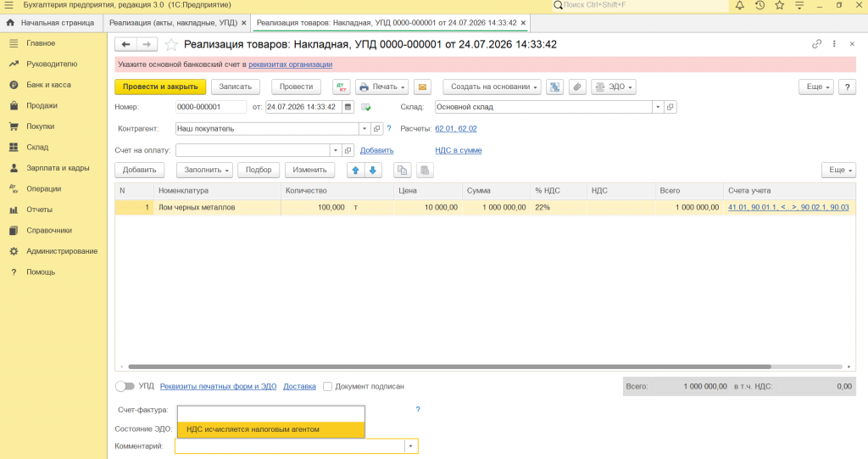Click Провести button
The height and width of the screenshot is (459, 868).
[296, 87]
